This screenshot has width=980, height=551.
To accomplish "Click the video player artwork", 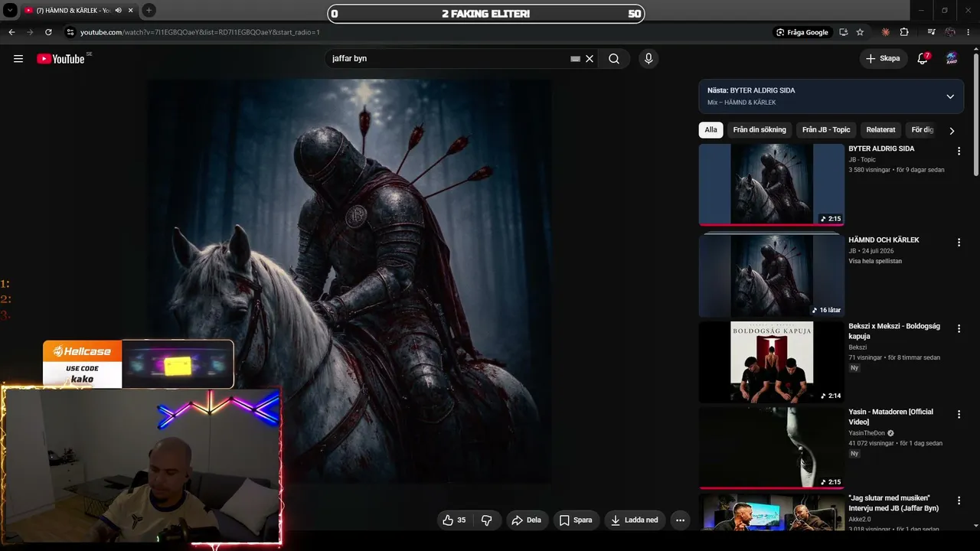I will [349, 281].
